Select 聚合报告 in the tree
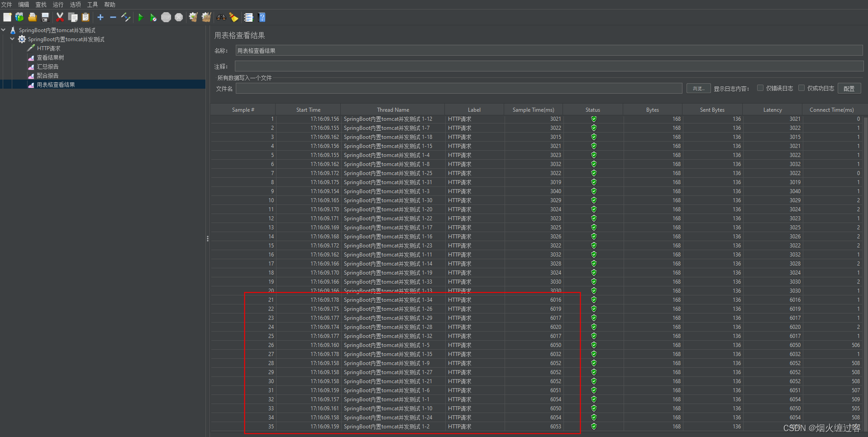 coord(48,76)
